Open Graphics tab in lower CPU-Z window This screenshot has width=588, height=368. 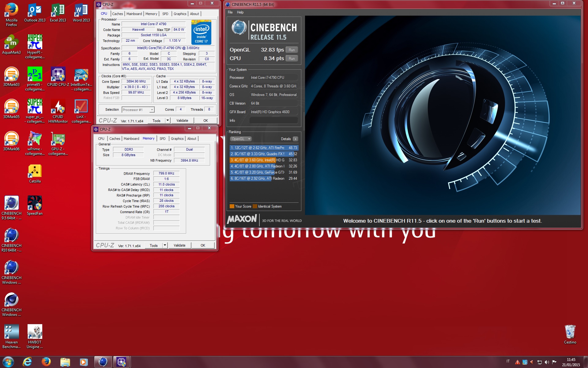click(177, 139)
